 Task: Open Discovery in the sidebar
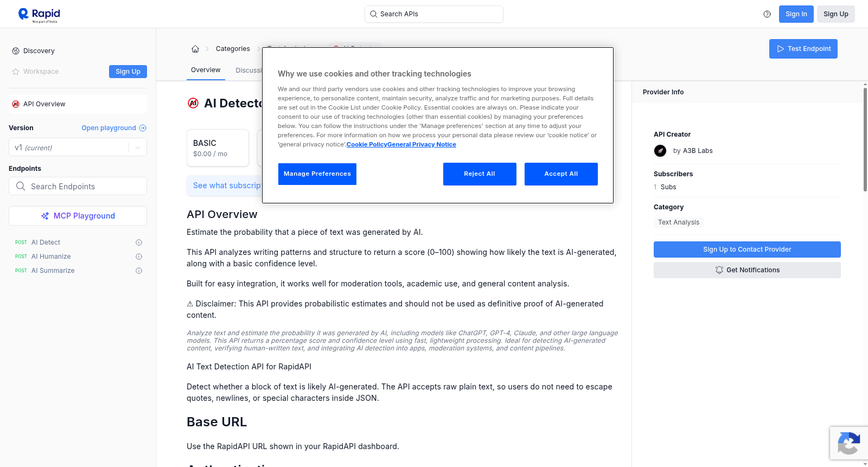point(39,51)
